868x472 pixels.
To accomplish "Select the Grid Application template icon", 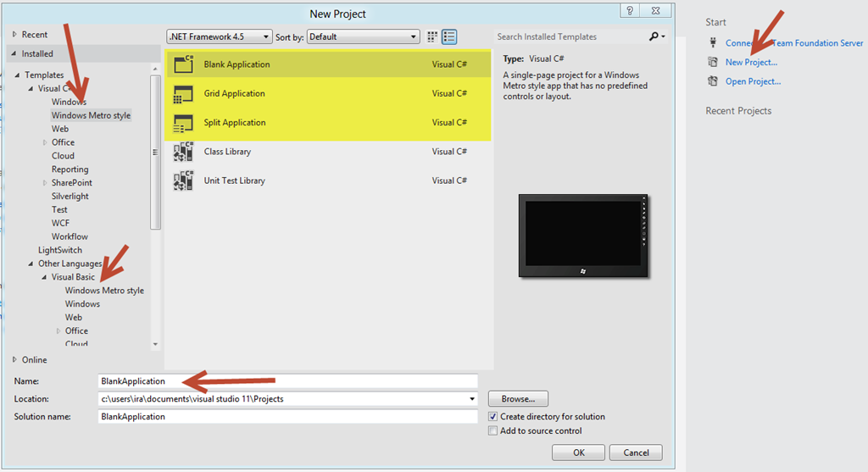I will click(x=184, y=94).
